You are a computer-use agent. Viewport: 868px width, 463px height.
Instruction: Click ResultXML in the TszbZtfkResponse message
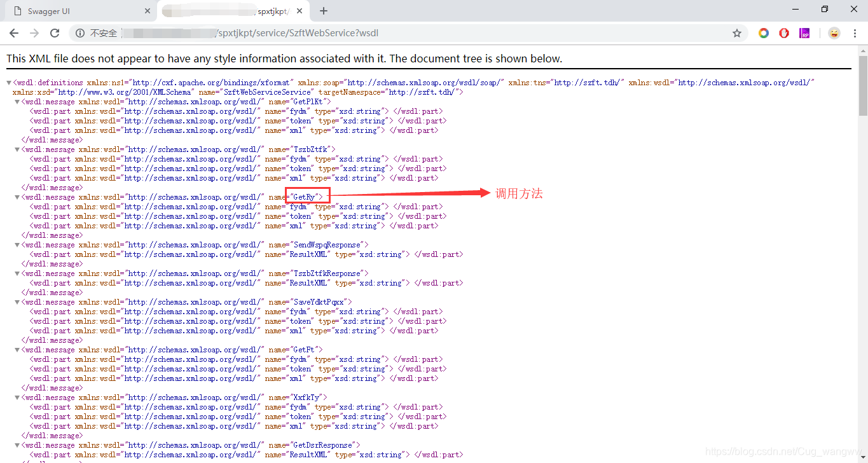(x=310, y=283)
